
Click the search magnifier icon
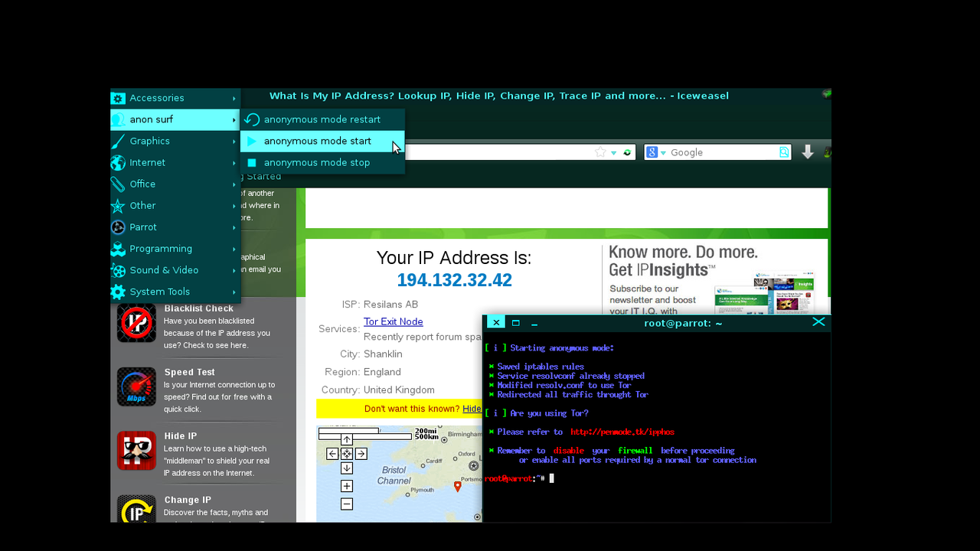coord(784,152)
